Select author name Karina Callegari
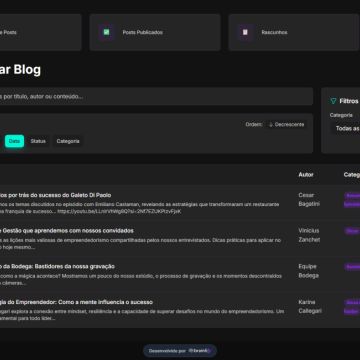This screenshot has width=360, height=360. click(310, 307)
